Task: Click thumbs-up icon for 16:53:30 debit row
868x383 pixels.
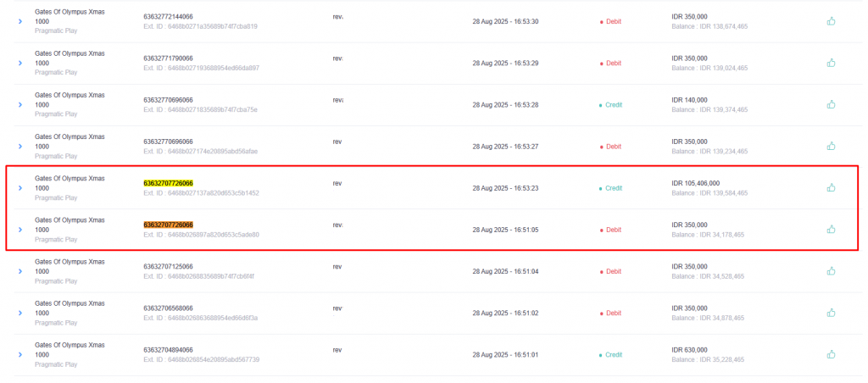Action: [831, 21]
